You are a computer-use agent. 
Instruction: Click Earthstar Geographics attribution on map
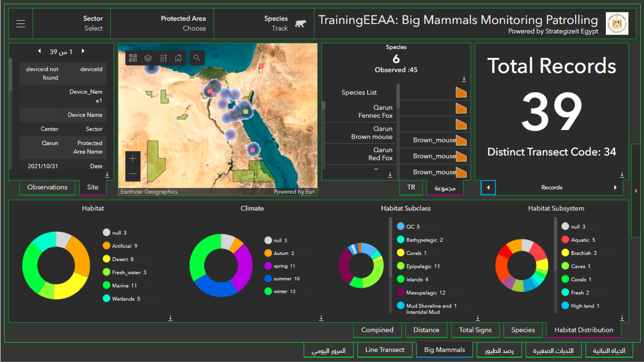(149, 192)
